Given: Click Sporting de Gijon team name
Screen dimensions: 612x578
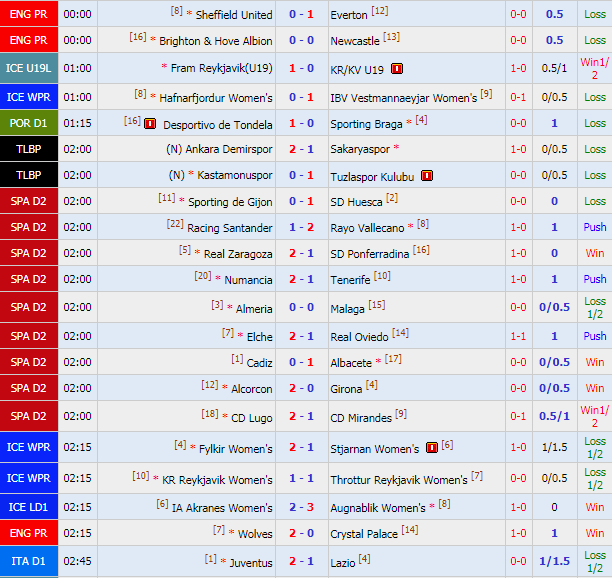Looking at the screenshot, I should (230, 202).
